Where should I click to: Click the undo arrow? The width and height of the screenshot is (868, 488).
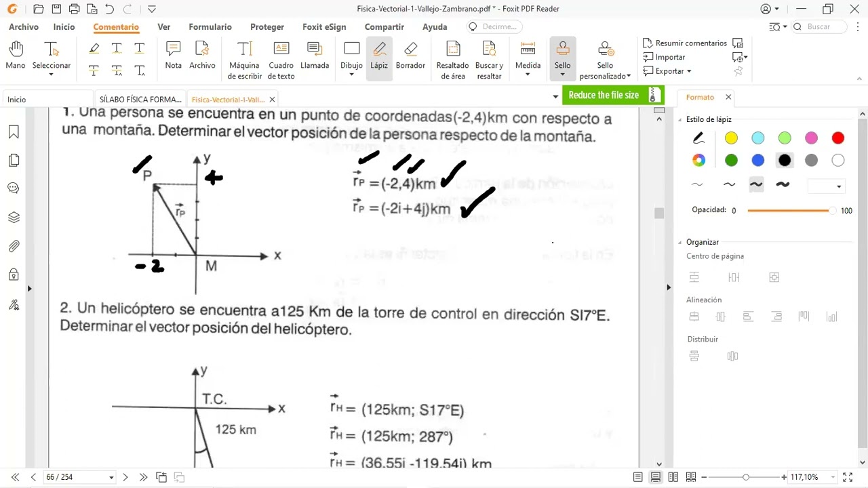point(110,9)
